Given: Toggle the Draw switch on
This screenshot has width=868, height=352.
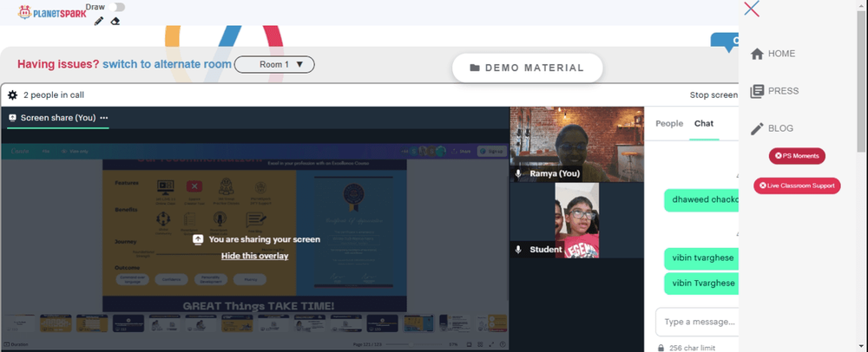Looking at the screenshot, I should tap(116, 7).
